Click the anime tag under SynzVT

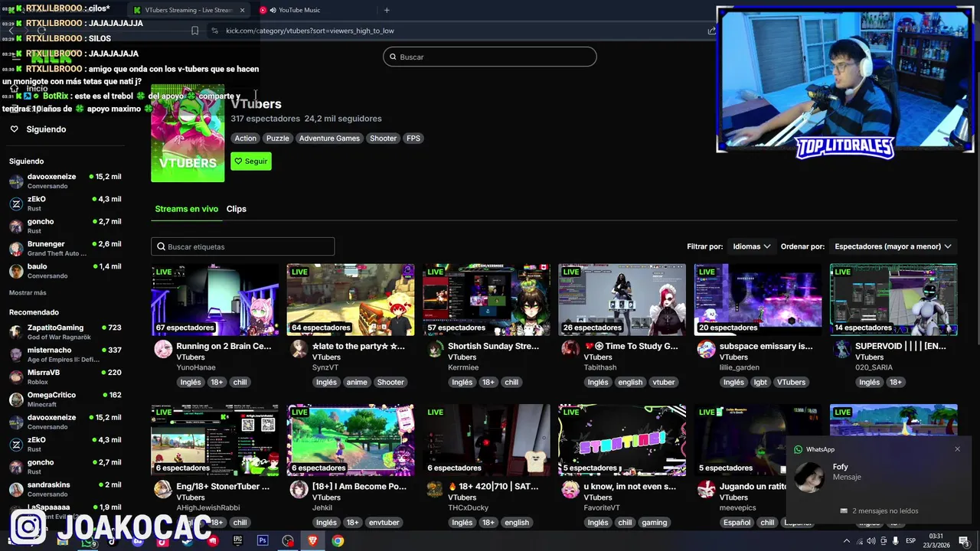tap(357, 382)
